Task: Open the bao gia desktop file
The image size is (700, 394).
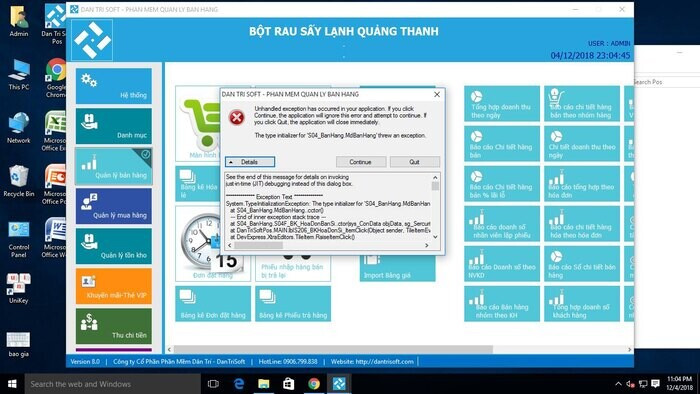Action: pos(18,344)
